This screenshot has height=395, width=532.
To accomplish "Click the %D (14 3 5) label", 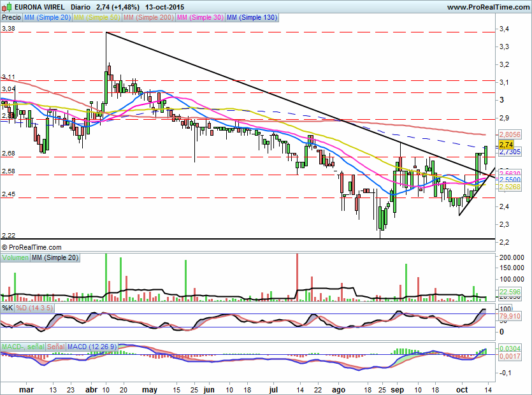I will click(34, 308).
